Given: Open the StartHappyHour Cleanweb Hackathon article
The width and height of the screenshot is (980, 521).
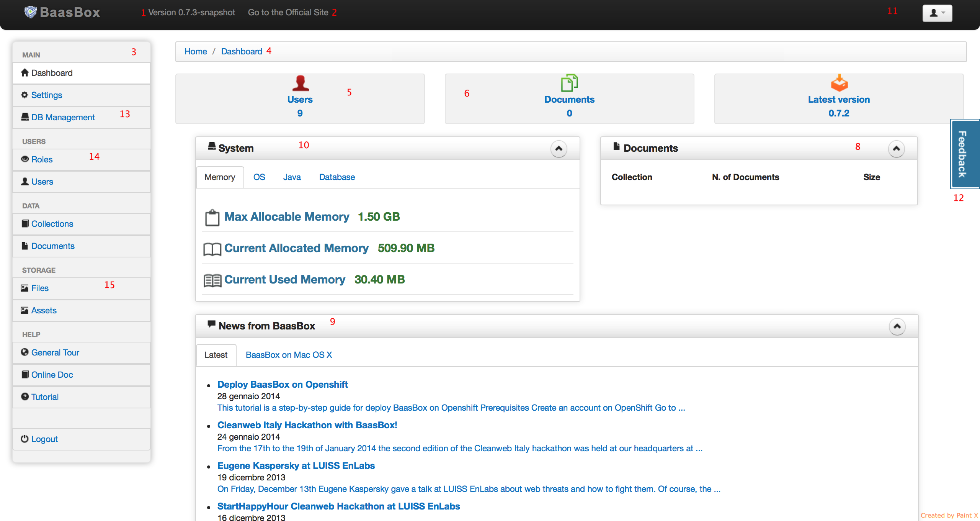Looking at the screenshot, I should click(x=338, y=506).
